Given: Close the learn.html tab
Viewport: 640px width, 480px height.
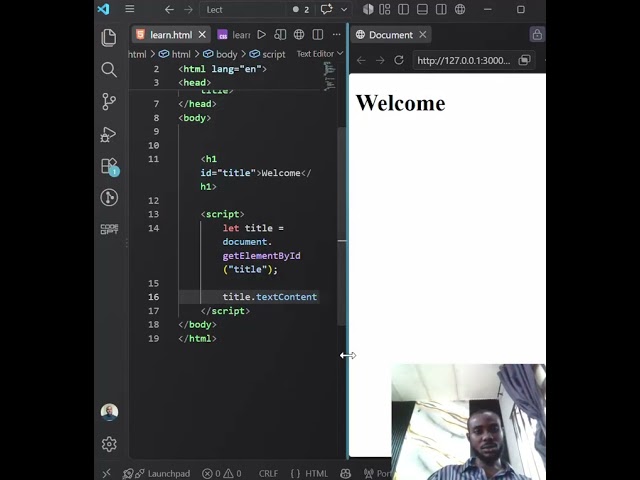Looking at the screenshot, I should (202, 35).
